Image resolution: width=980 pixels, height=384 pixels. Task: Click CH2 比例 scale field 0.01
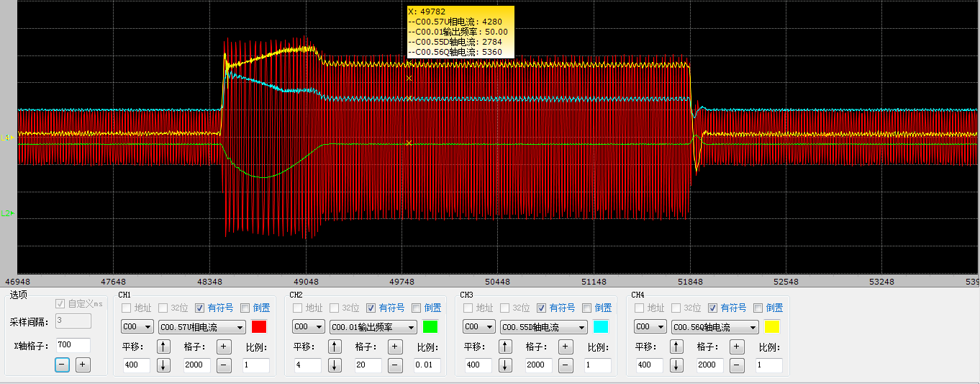point(427,365)
